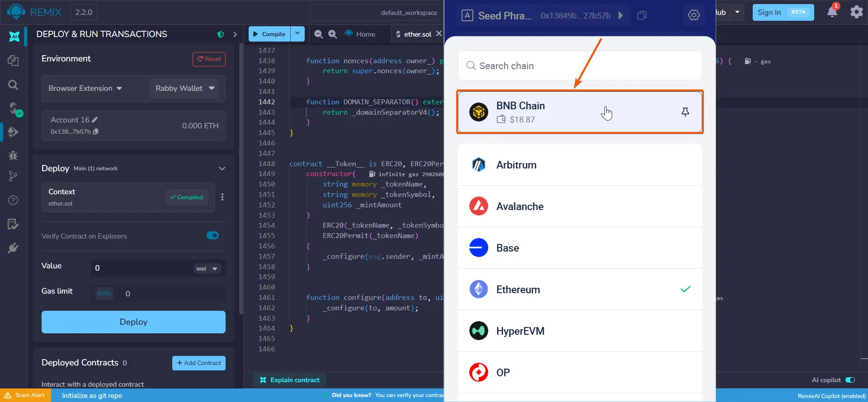Image resolution: width=868 pixels, height=402 pixels.
Task: Open the Search in files sidebar icon
Action: (x=13, y=84)
